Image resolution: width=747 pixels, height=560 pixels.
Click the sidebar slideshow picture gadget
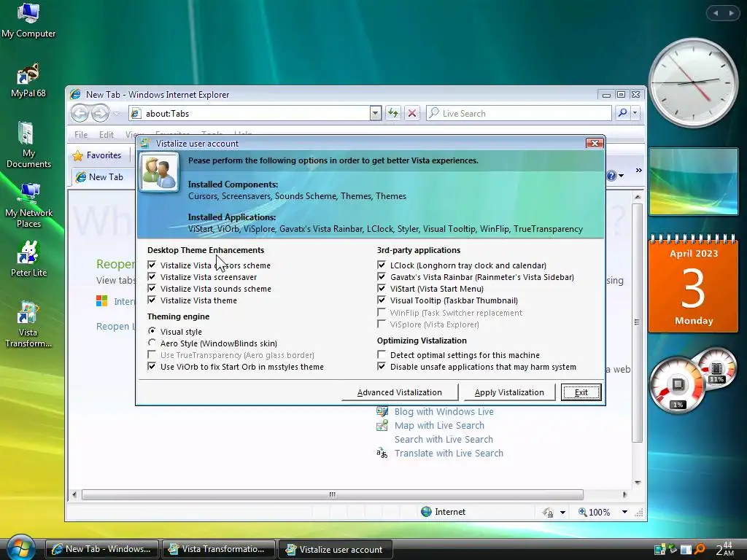(694, 181)
